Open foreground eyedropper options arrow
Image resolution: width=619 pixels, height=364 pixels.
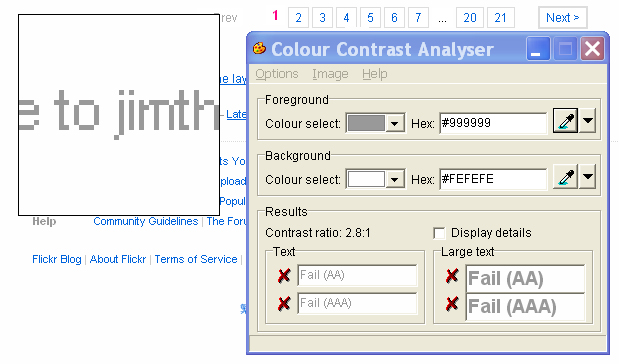tap(588, 120)
